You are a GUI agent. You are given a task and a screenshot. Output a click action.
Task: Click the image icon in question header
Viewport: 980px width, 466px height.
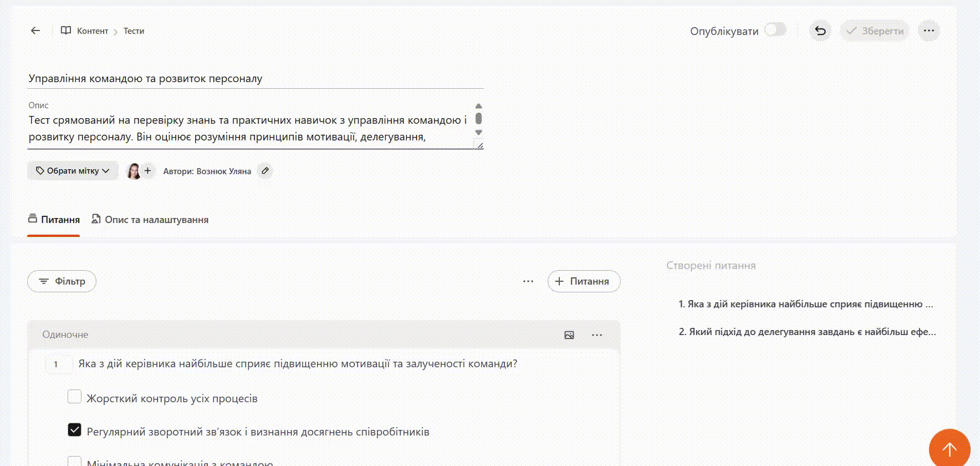[x=569, y=335]
